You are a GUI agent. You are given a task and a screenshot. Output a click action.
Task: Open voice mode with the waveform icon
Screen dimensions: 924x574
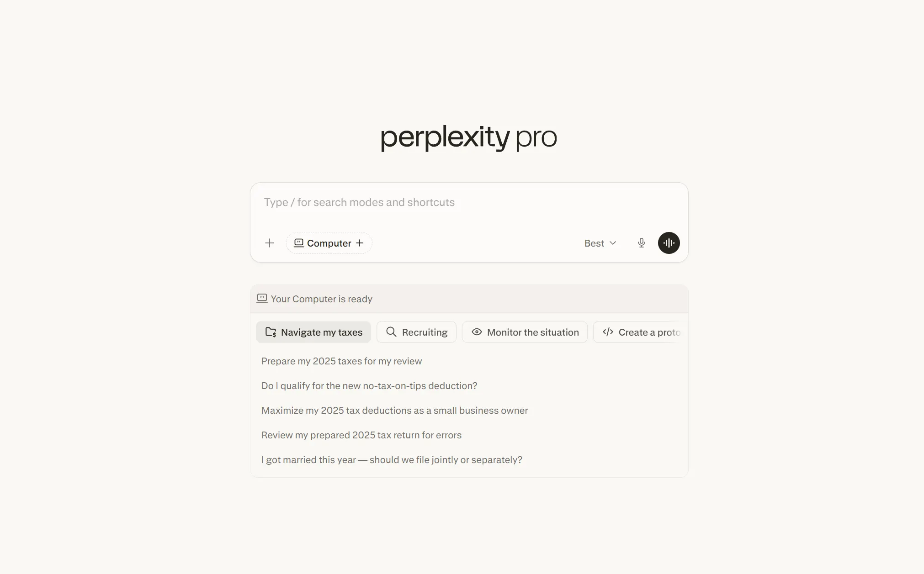669,243
